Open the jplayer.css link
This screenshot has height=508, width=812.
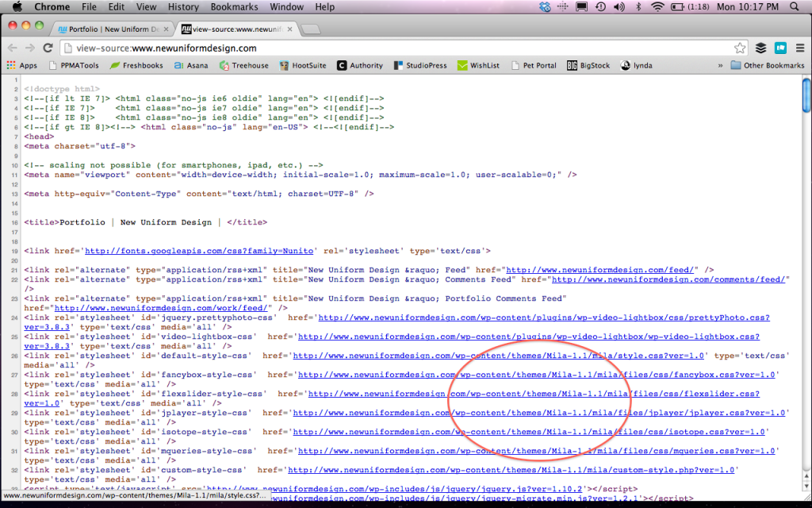click(x=539, y=413)
